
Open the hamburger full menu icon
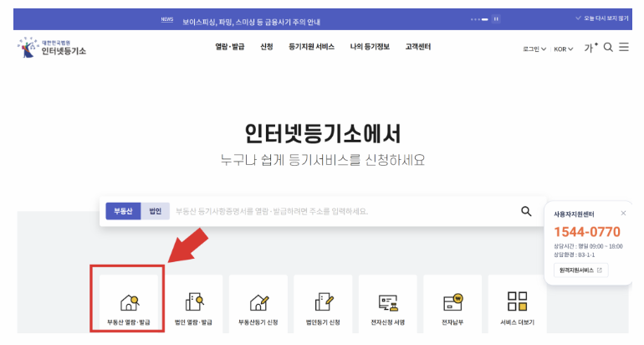[x=624, y=47]
